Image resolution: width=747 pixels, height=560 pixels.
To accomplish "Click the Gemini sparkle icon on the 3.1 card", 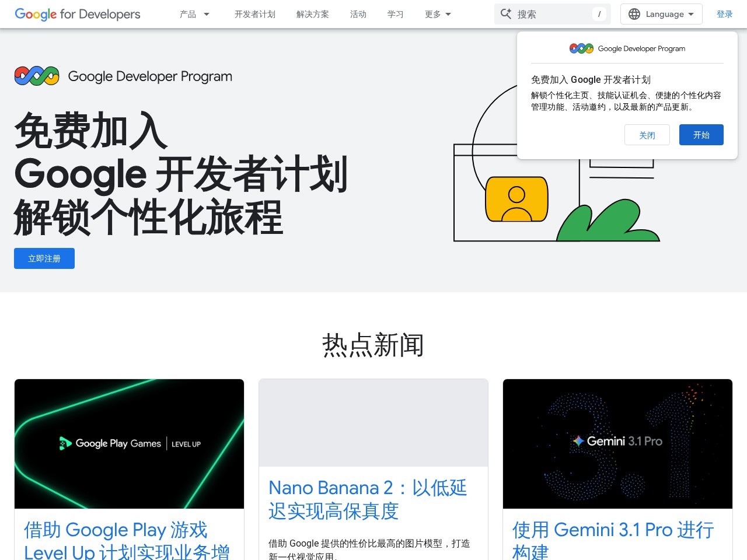I will tap(578, 442).
